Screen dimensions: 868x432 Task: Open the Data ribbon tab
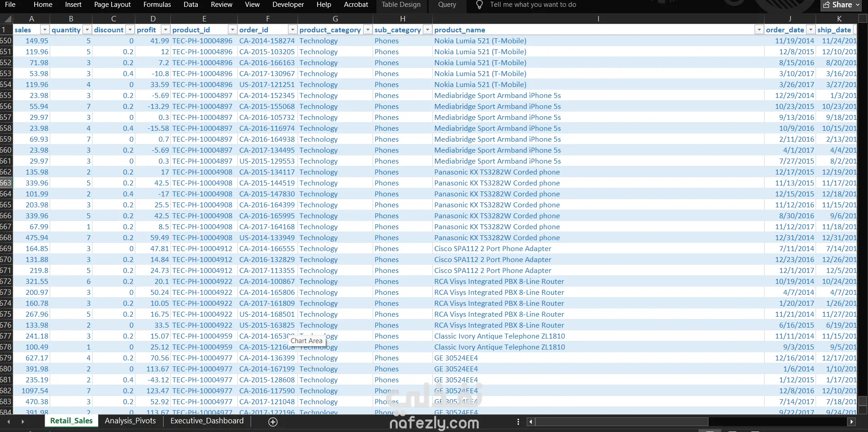(191, 5)
